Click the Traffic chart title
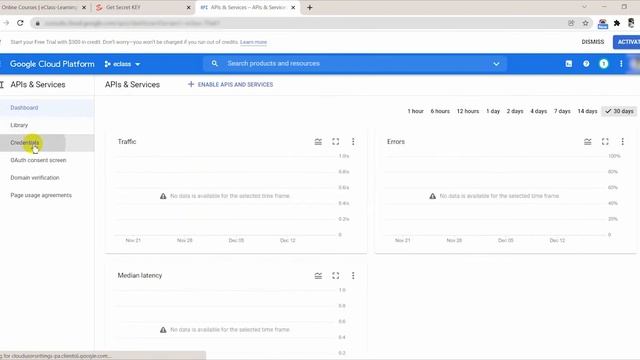The image size is (640, 360). 127,142
